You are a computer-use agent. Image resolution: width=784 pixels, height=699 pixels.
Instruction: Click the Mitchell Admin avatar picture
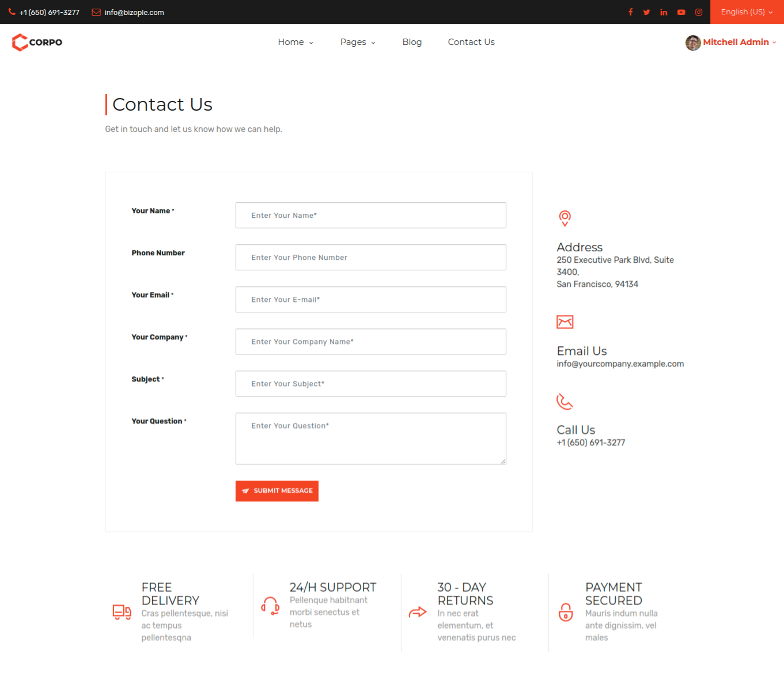(693, 43)
